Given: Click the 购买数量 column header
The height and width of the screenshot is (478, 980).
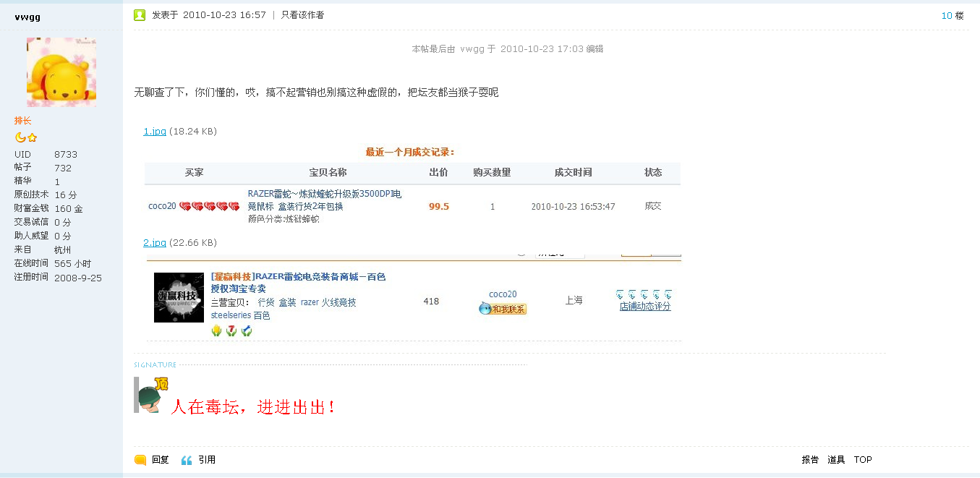Looking at the screenshot, I should pos(492,173).
